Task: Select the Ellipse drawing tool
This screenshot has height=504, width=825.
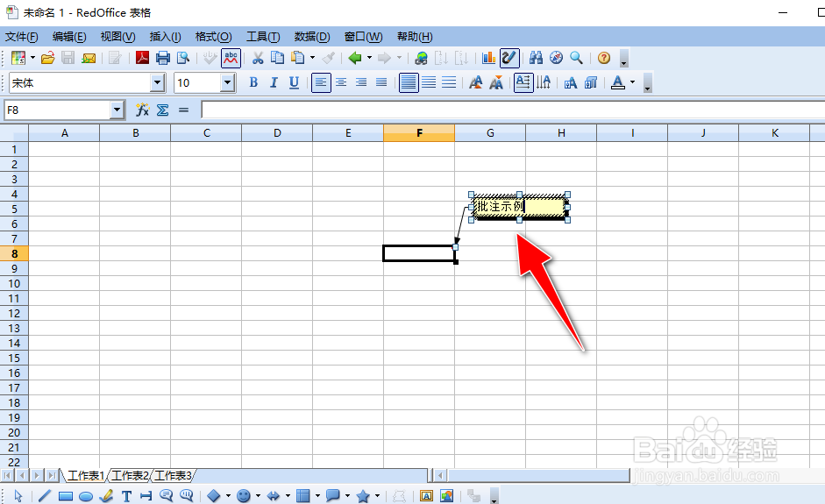Action: point(86,495)
